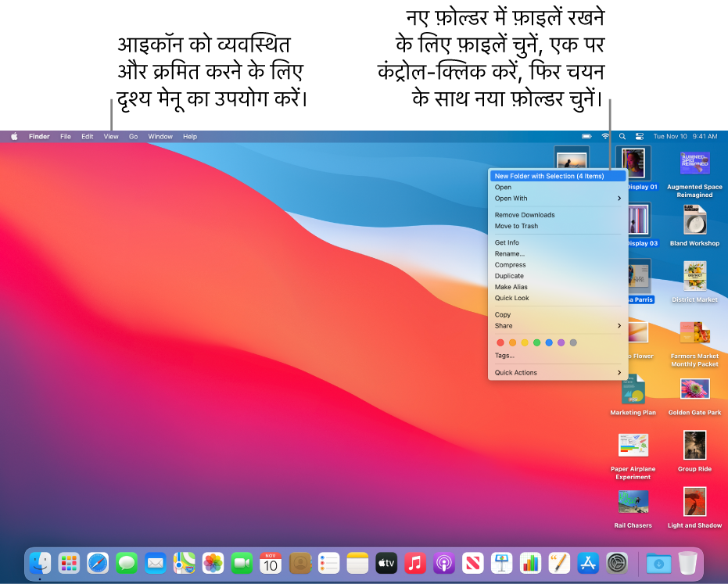Choose Rename… in the context menu
Image resolution: width=728 pixels, height=584 pixels.
coord(558,254)
